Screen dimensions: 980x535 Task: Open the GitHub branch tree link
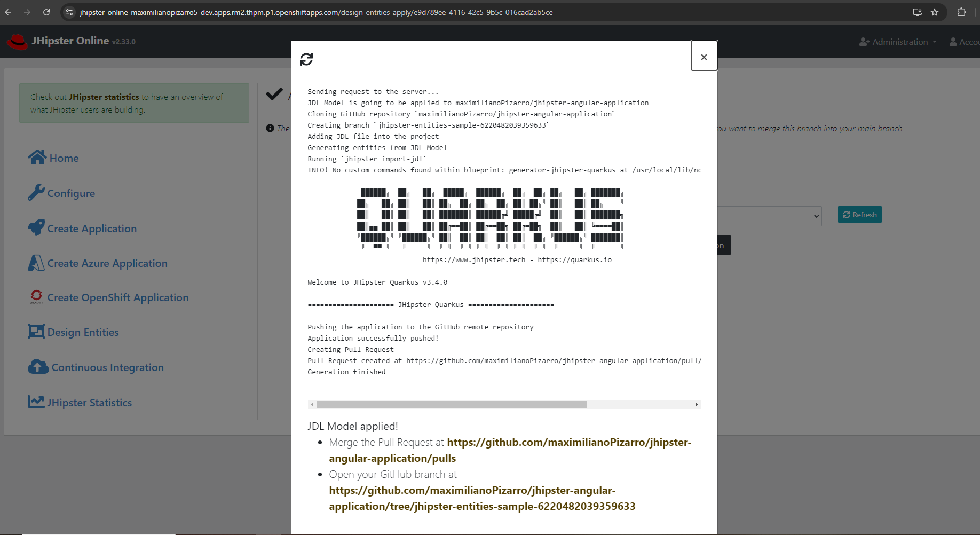[x=482, y=498]
